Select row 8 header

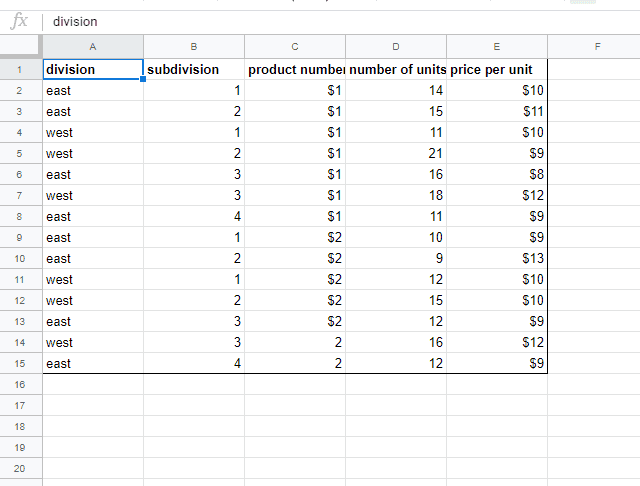(x=21, y=216)
